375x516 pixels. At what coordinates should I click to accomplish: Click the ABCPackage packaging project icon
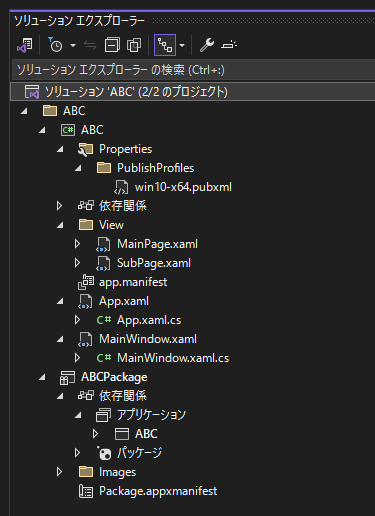click(67, 378)
